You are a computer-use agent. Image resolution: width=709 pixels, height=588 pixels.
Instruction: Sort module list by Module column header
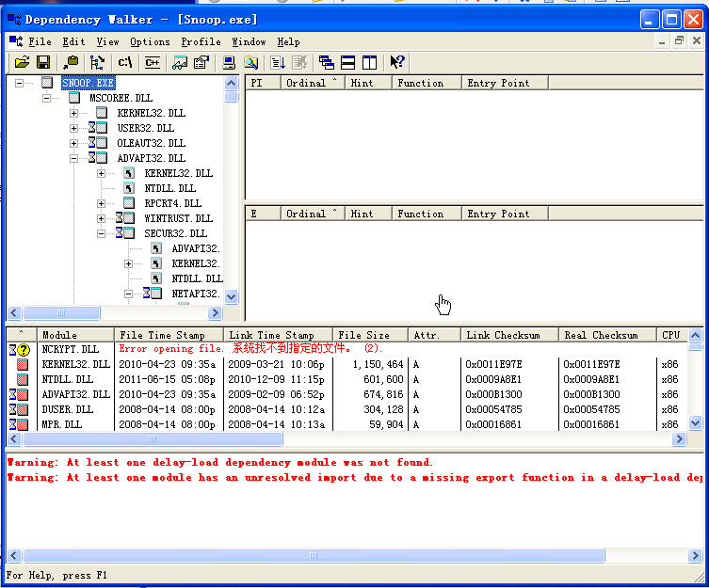[x=75, y=335]
